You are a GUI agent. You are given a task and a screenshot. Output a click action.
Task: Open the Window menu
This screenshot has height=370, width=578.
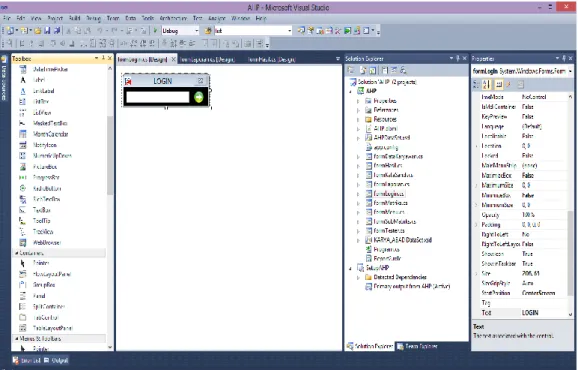pos(240,18)
